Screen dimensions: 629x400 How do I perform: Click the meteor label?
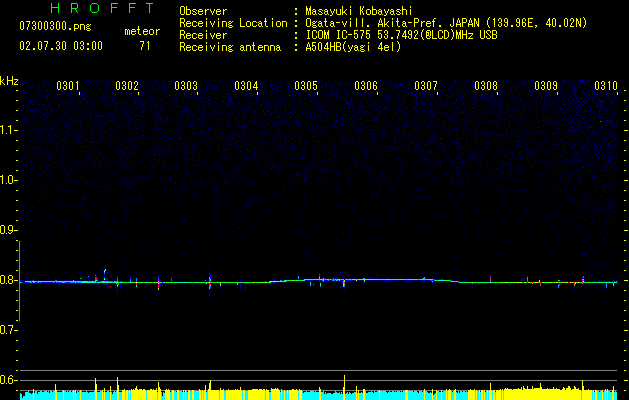142,31
